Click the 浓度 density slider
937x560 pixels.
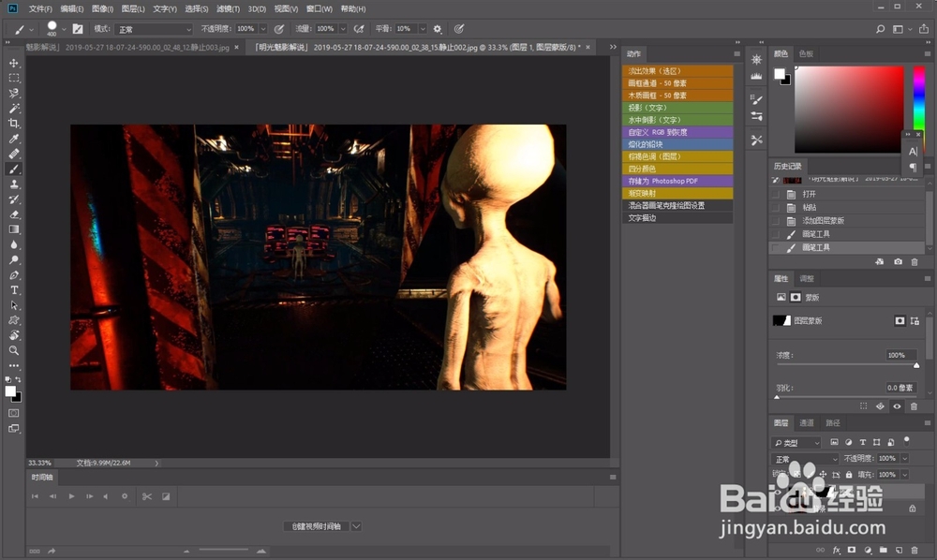point(847,365)
